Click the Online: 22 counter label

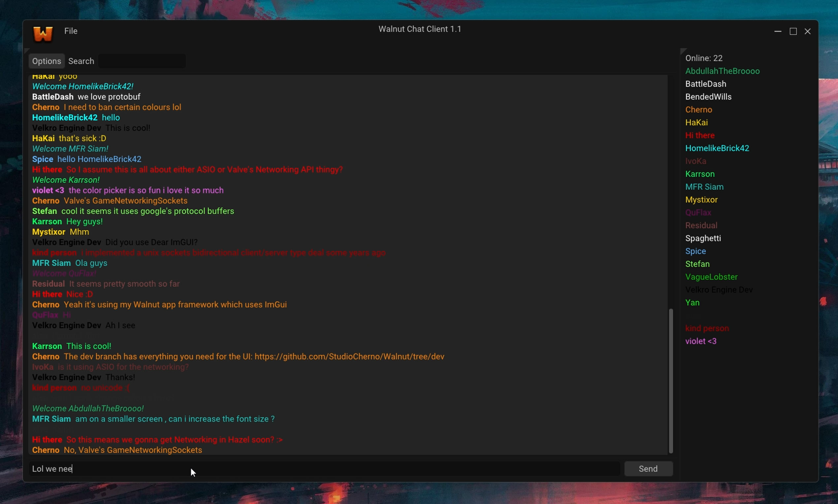point(703,58)
